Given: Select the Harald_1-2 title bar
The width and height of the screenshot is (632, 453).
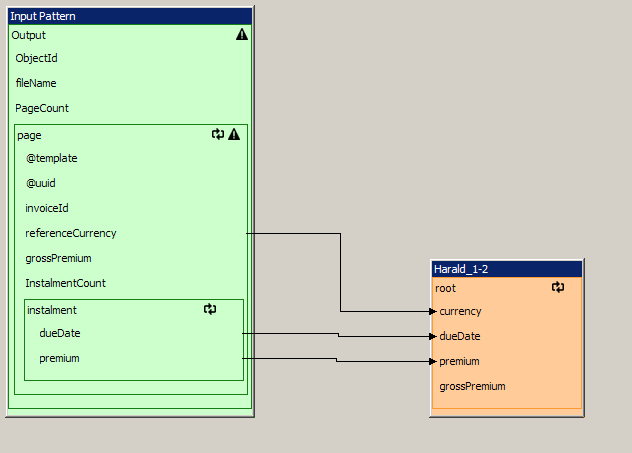Looking at the screenshot, I should [506, 269].
